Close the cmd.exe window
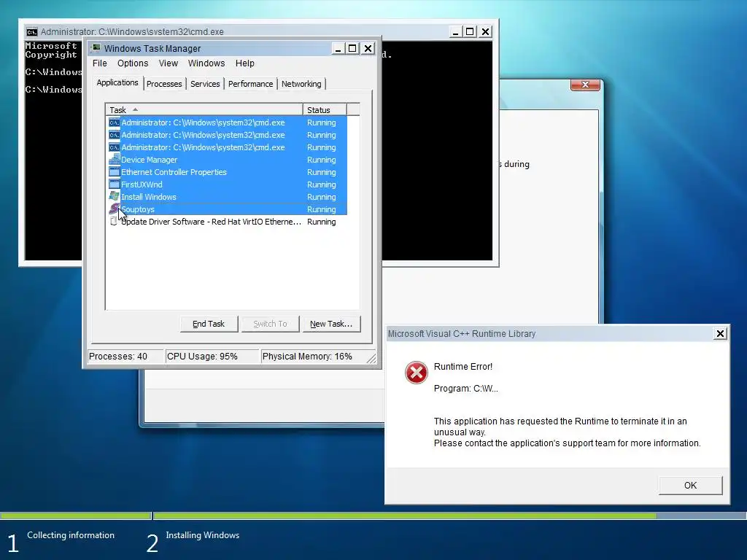 [485, 31]
